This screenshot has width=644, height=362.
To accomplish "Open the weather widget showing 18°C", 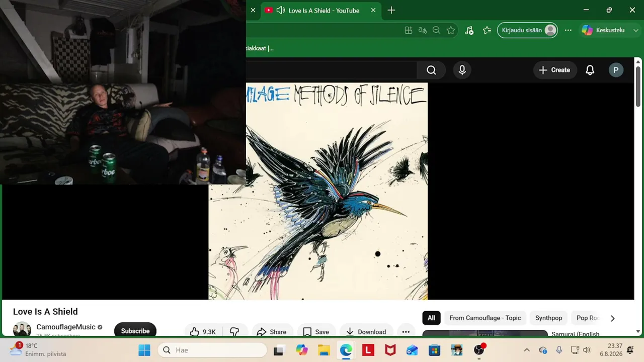I will pos(38,349).
